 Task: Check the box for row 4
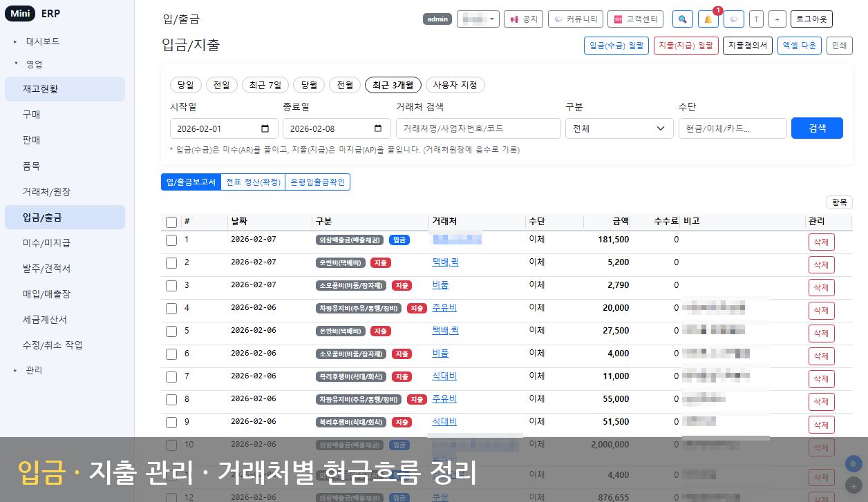[172, 309]
